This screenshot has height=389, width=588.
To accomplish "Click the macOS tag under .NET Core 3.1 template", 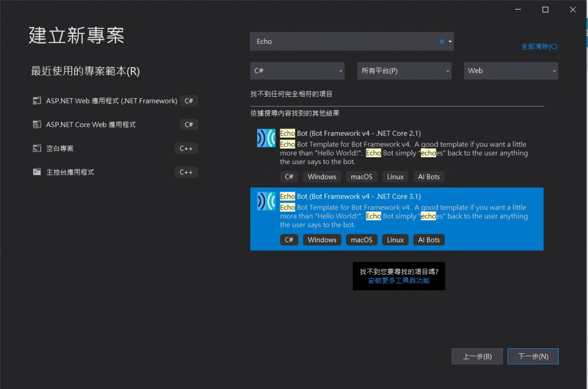I will 362,240.
